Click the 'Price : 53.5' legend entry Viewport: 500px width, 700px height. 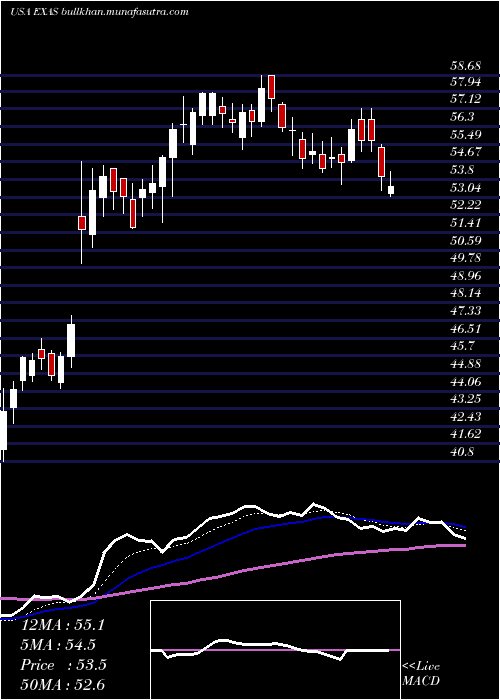coord(63,665)
